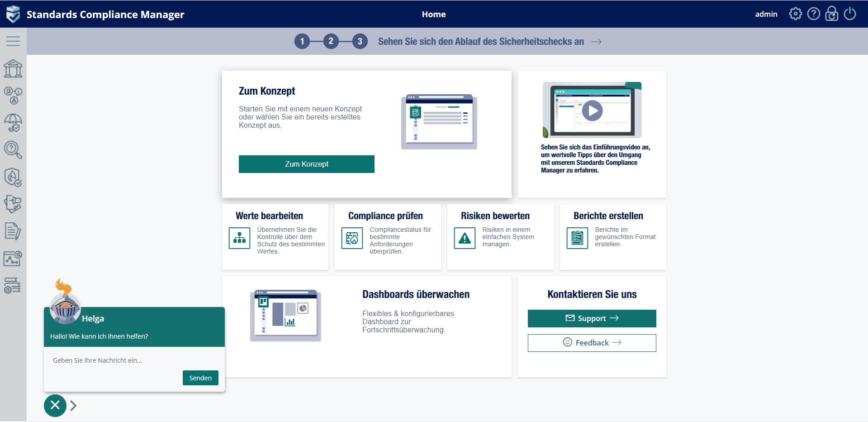Select step 2 of the security check

click(331, 41)
